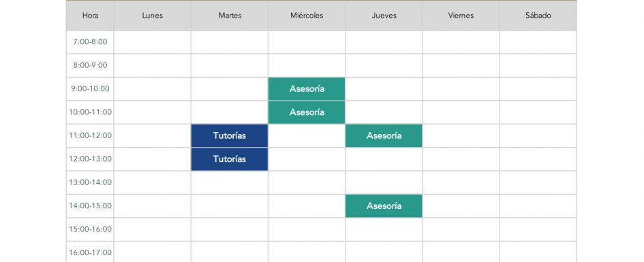
Task: Click the 13:00-14:00 time row label
Action: pos(90,182)
